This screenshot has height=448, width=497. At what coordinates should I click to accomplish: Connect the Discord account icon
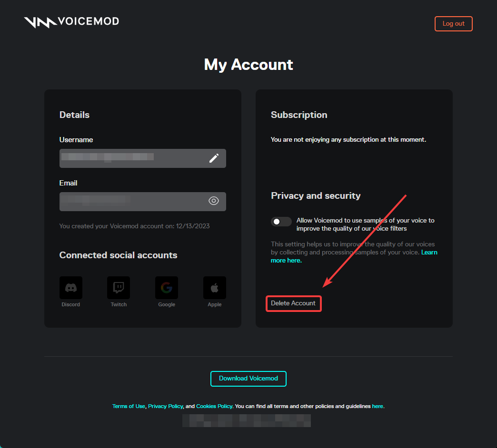pyautogui.click(x=71, y=287)
